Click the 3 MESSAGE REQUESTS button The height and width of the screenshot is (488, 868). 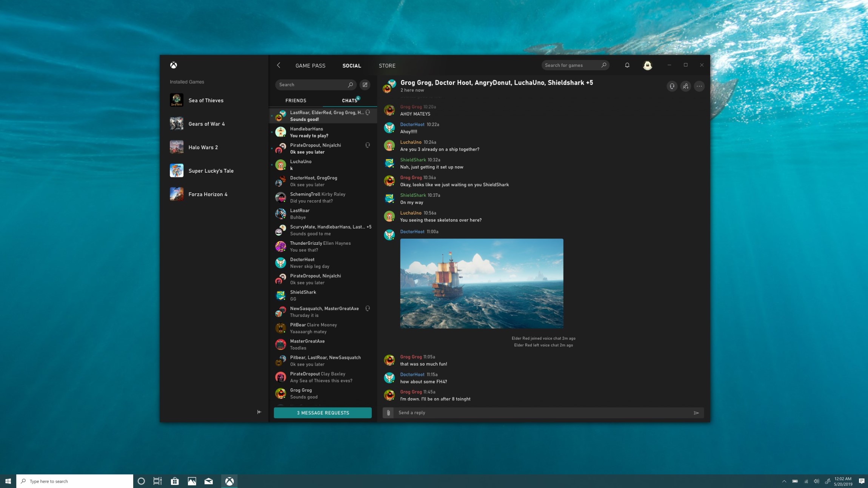coord(323,412)
